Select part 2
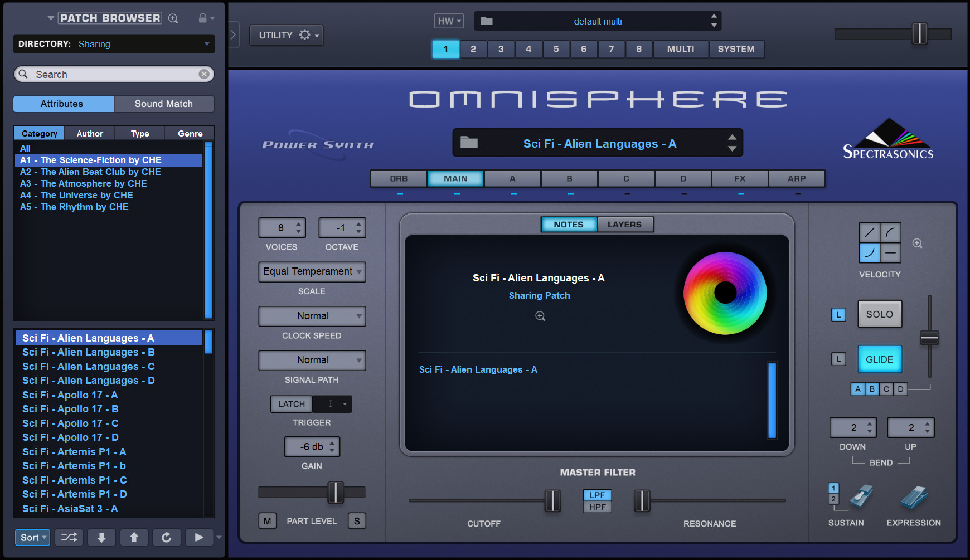 (x=473, y=49)
